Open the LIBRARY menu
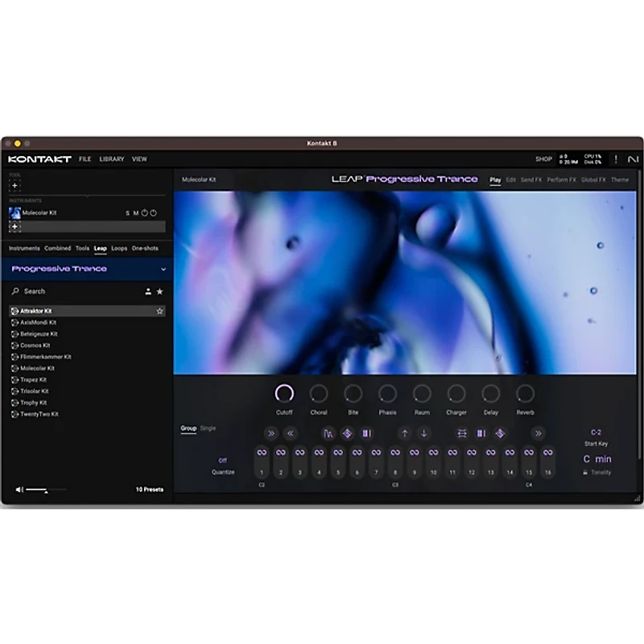644x644 pixels. coord(110,159)
